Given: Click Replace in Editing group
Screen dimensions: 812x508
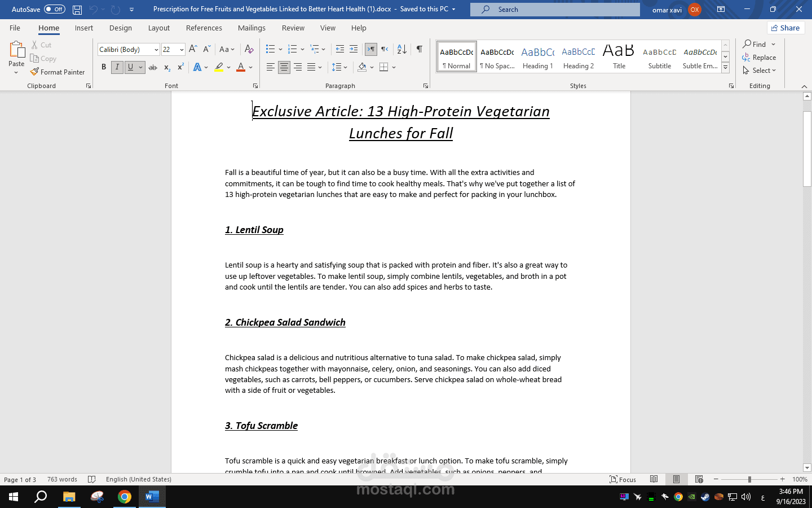Looking at the screenshot, I should point(760,57).
